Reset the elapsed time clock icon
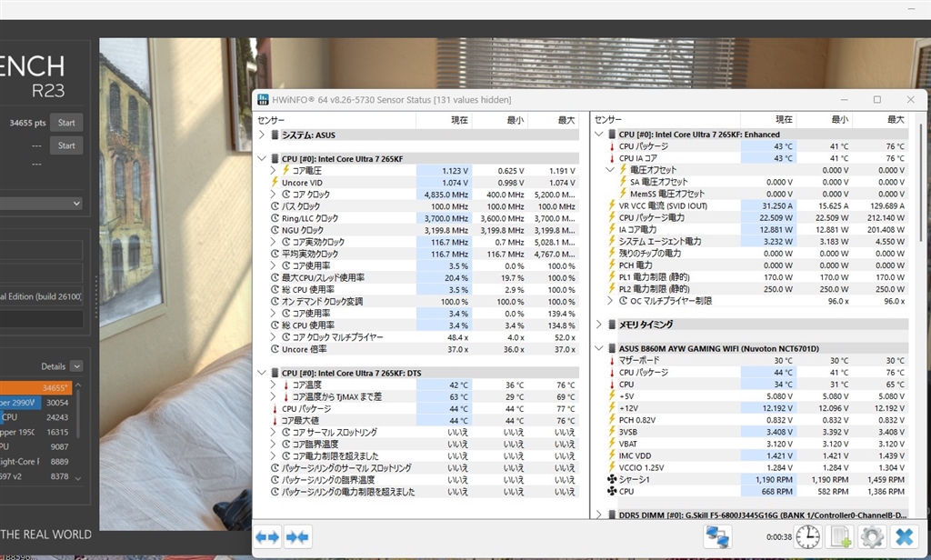 pos(807,537)
